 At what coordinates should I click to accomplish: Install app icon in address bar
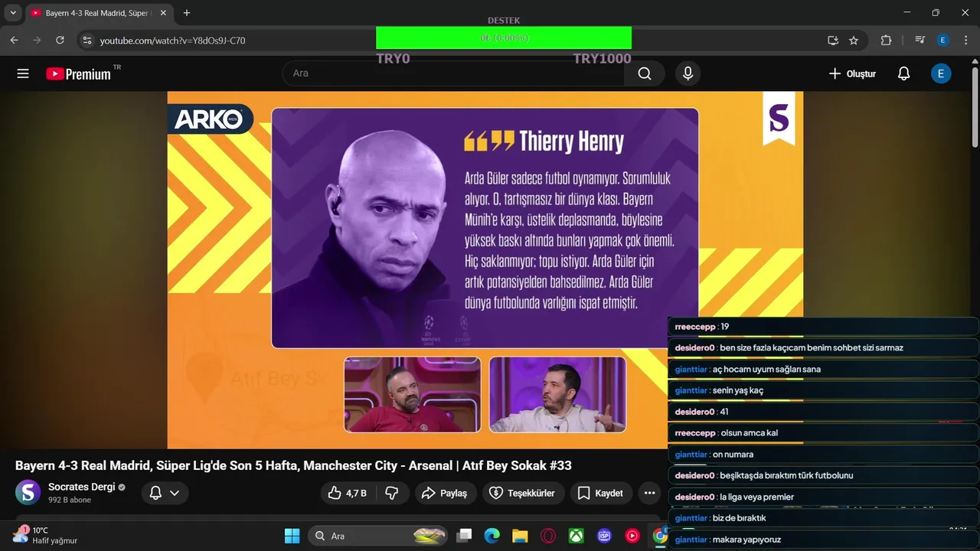(x=833, y=40)
